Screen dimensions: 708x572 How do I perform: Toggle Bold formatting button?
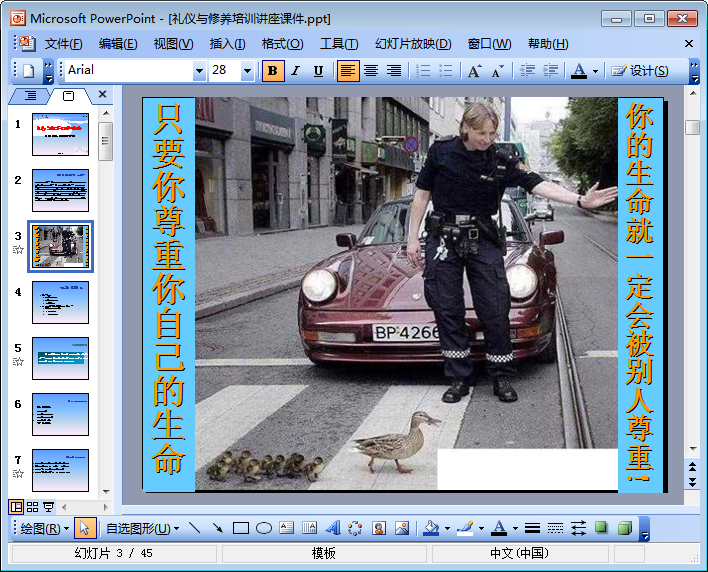[273, 71]
